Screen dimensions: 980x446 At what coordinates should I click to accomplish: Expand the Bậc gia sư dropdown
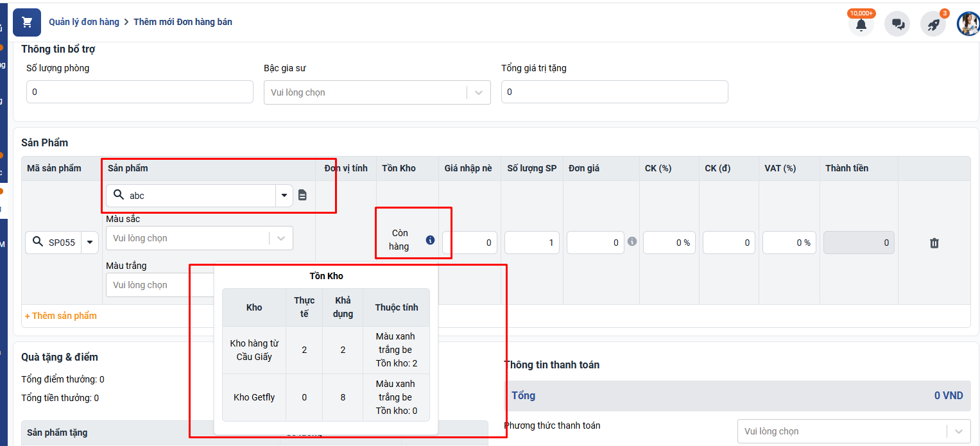point(478,92)
